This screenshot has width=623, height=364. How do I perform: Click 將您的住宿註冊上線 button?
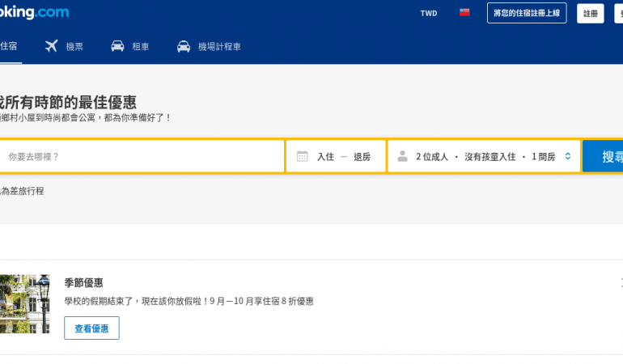(527, 13)
